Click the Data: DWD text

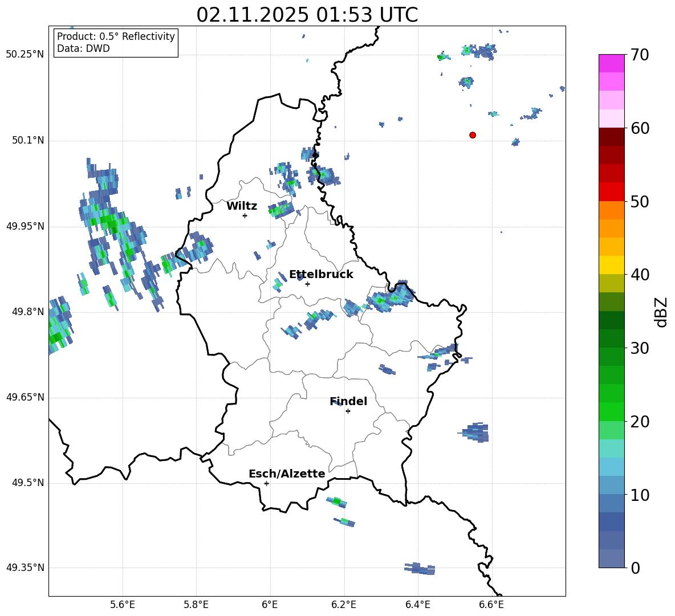click(83, 49)
